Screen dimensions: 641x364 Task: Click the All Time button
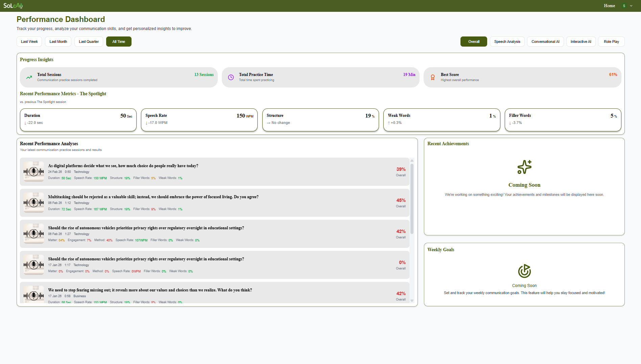119,41
